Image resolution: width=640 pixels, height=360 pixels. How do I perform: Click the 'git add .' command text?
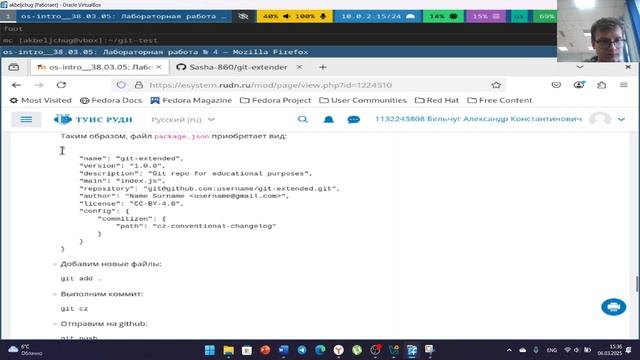tap(80, 278)
